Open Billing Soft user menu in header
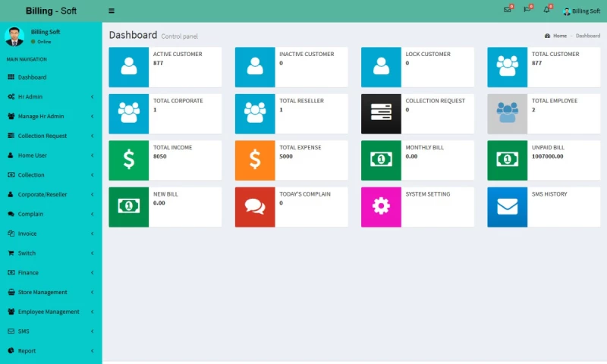Screen dimensions: 607x364 point(581,11)
